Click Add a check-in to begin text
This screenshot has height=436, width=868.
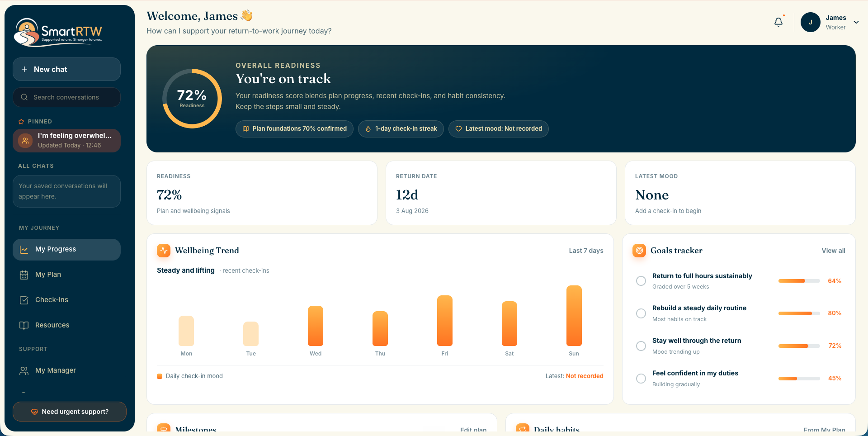(668, 211)
